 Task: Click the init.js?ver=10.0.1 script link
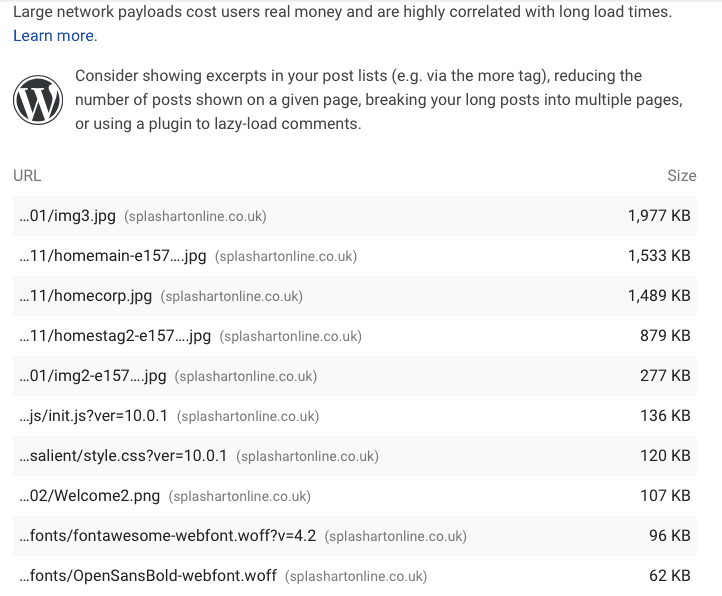tap(94, 416)
